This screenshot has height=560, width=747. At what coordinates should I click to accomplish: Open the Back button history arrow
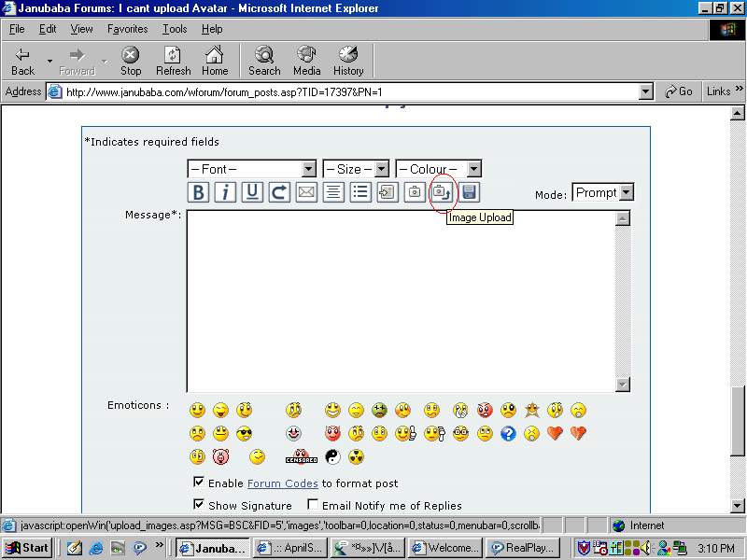pos(49,62)
